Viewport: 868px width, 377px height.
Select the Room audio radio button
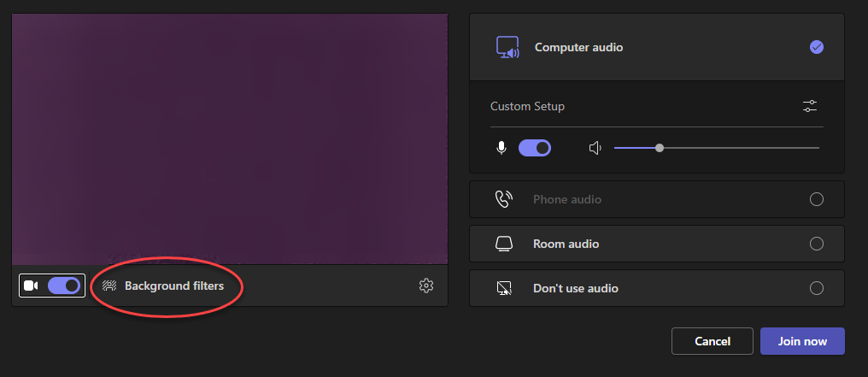816,244
